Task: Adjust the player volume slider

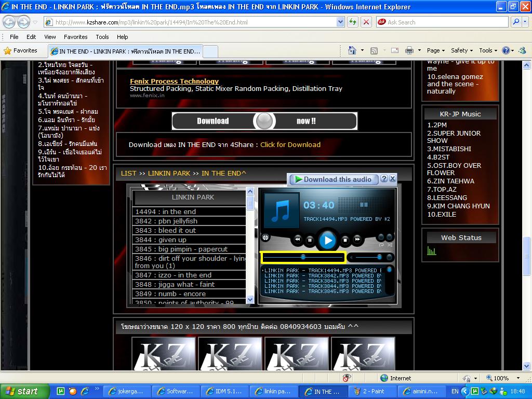Action: coord(368,258)
